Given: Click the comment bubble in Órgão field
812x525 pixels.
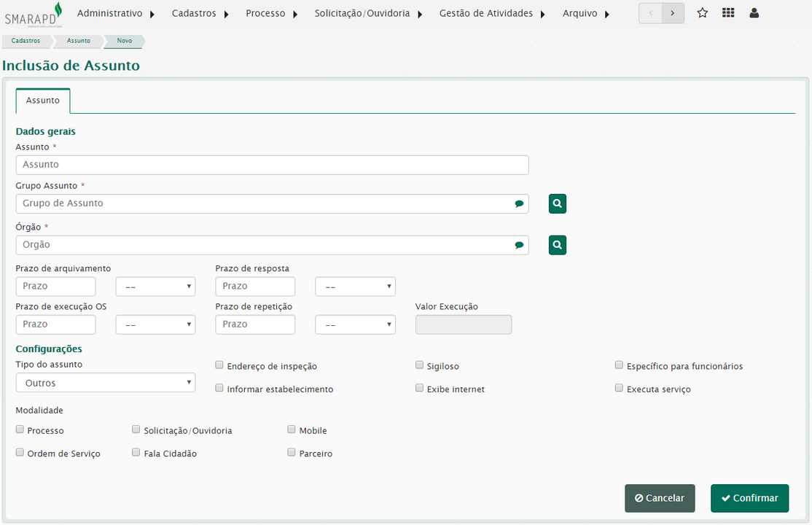Looking at the screenshot, I should click(519, 246).
